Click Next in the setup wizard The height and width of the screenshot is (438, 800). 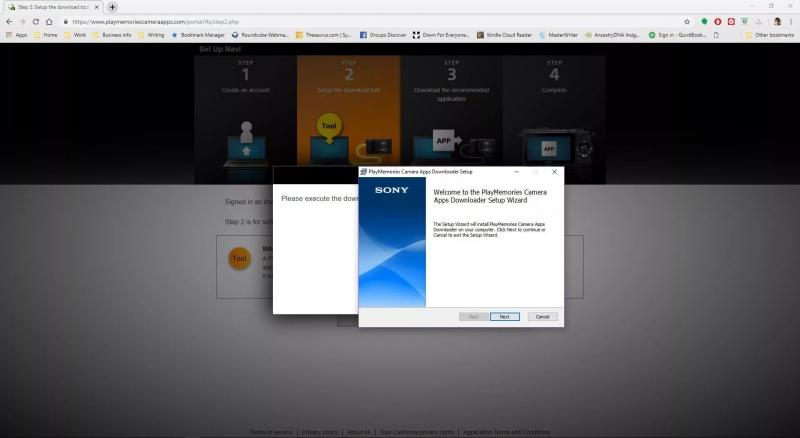[504, 316]
